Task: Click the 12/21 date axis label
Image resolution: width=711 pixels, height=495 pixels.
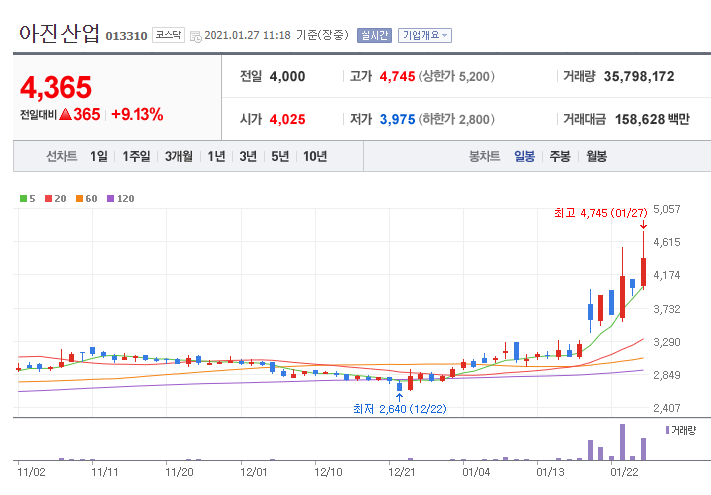Action: (402, 472)
